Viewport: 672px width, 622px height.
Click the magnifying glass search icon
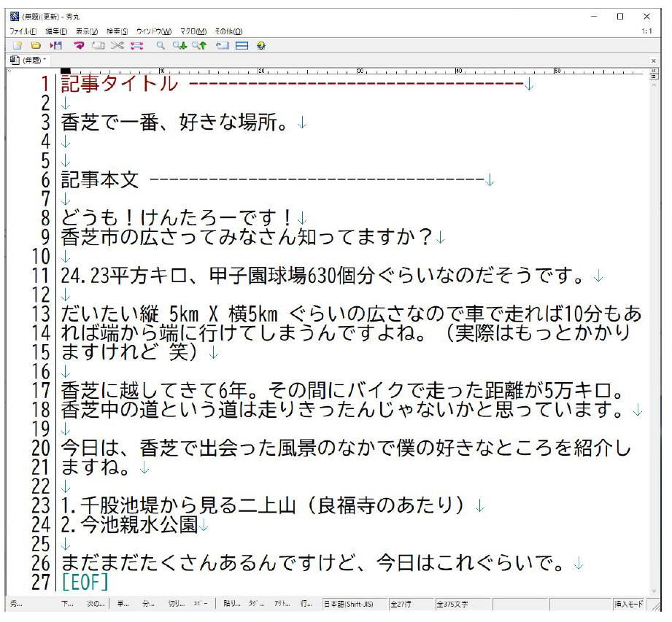pos(161,45)
